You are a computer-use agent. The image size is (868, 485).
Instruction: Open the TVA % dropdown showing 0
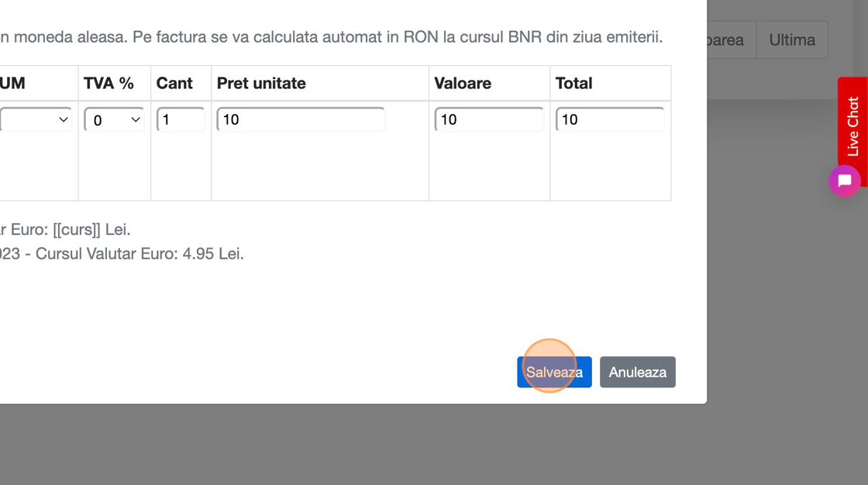tap(114, 120)
